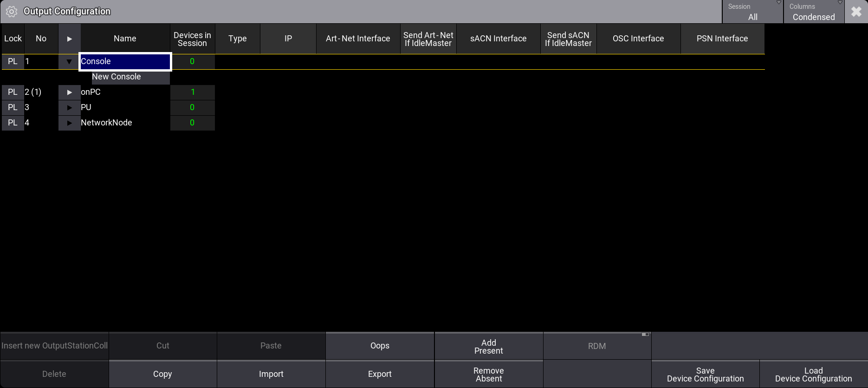The width and height of the screenshot is (868, 388).
Task: Click the Output Configuration gear icon
Action: click(x=12, y=12)
